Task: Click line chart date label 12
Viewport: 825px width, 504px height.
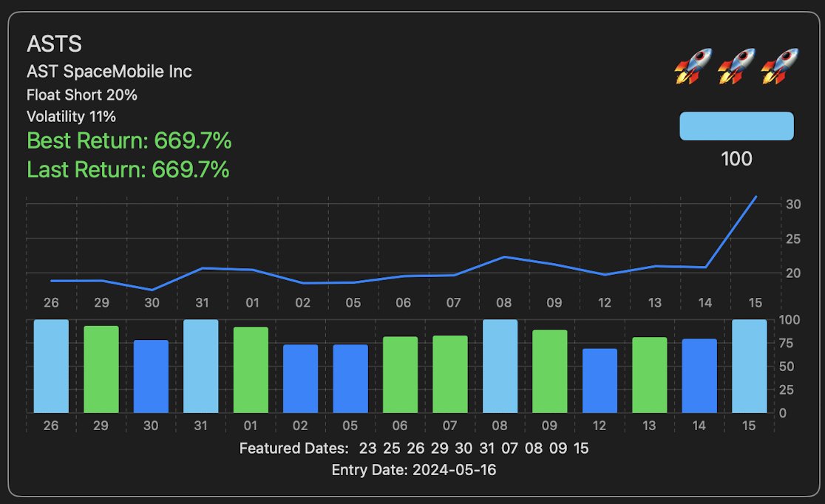Action: (x=605, y=303)
